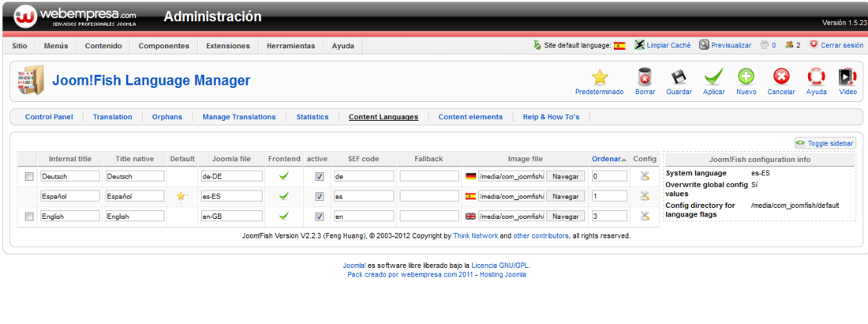Open the Licencia GNU/GPL link
The image size is (868, 324).
(x=499, y=266)
